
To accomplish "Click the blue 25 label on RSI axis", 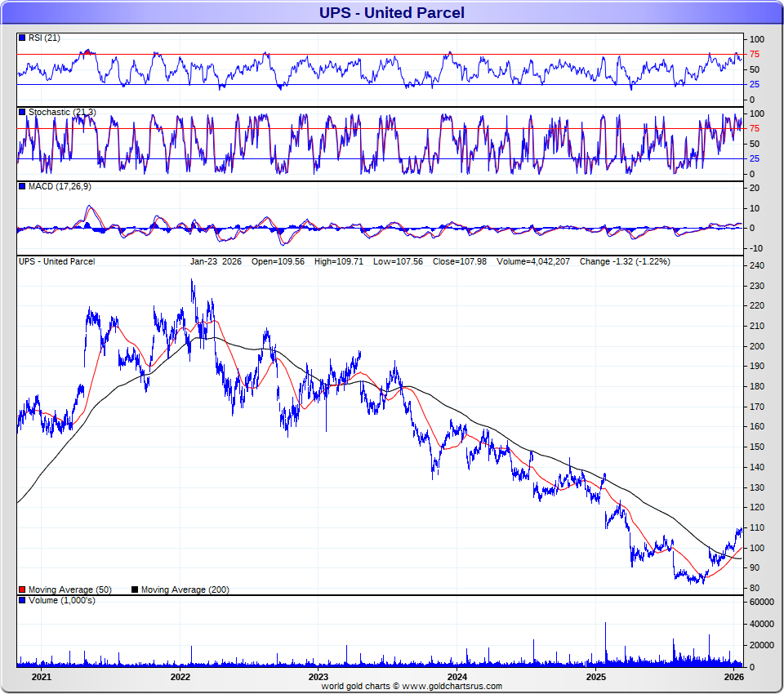I will (755, 84).
